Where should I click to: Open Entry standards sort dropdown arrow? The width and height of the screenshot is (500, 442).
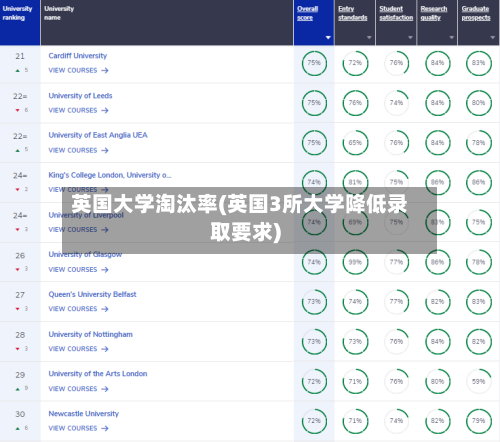[x=369, y=38]
